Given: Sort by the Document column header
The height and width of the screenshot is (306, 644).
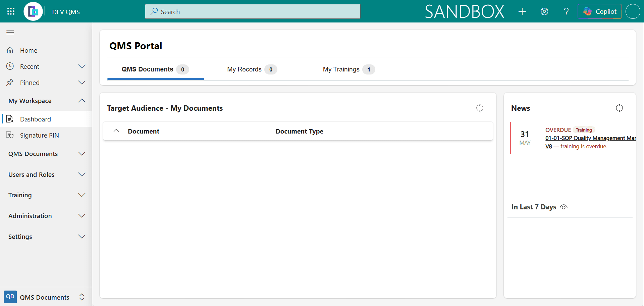Looking at the screenshot, I should click(144, 131).
